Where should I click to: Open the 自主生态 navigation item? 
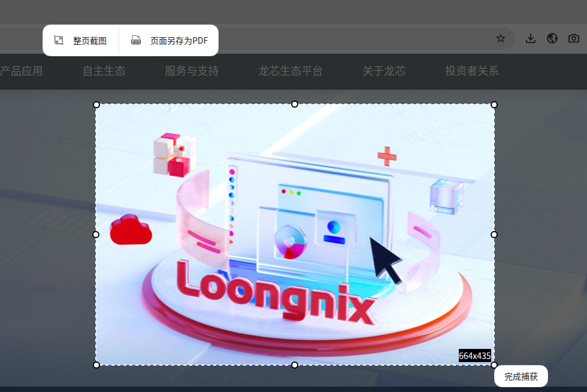104,71
